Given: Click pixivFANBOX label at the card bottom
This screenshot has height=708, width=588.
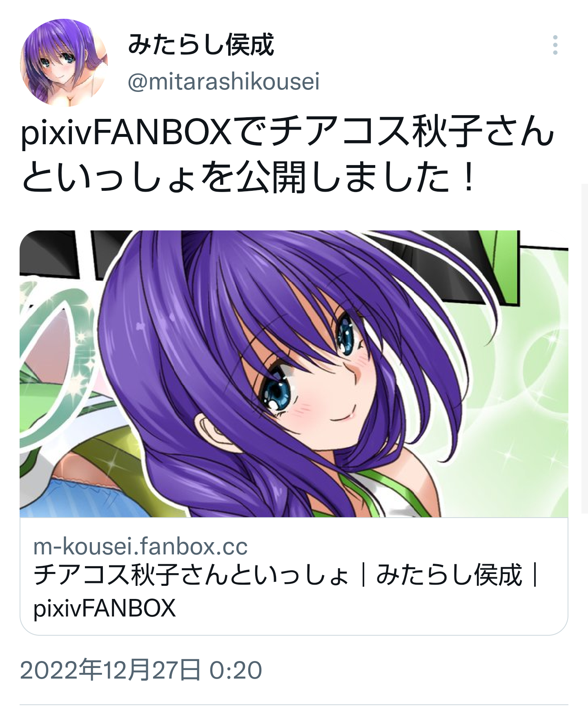Looking at the screenshot, I should 105,608.
